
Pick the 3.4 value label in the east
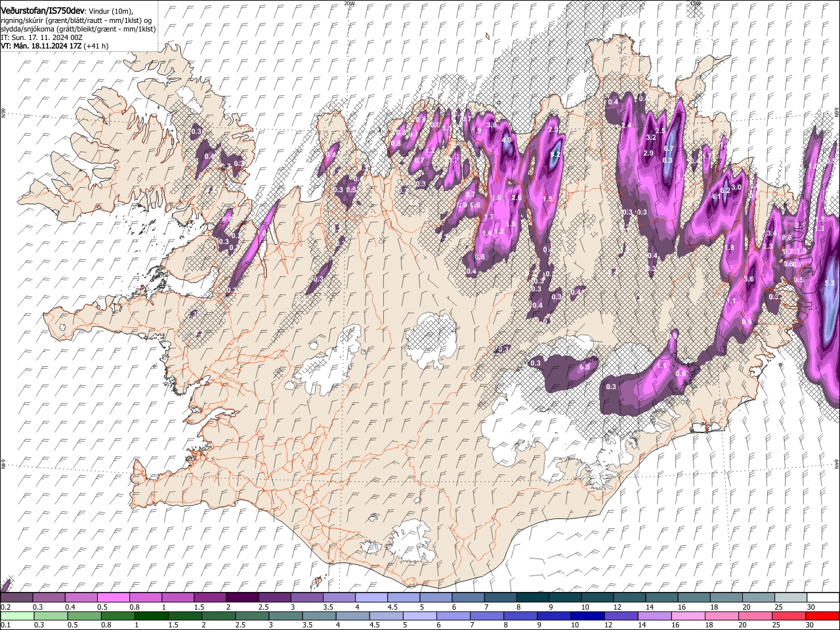(772, 233)
